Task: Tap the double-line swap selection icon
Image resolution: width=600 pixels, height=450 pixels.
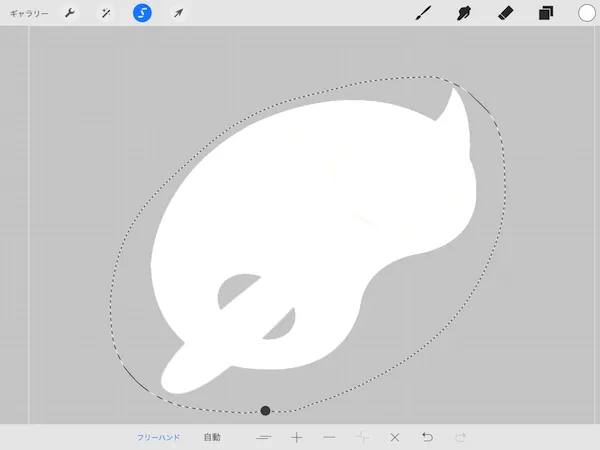Action: tap(264, 437)
